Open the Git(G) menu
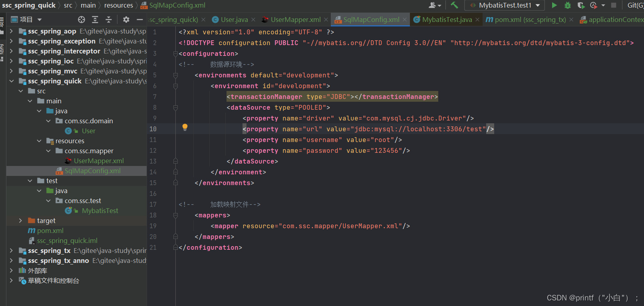Viewport: 644px width, 306px height. 636,5
